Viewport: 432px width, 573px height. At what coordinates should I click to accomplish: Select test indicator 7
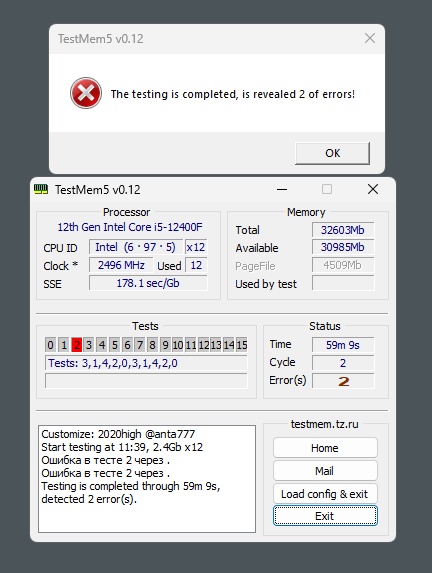(140, 345)
